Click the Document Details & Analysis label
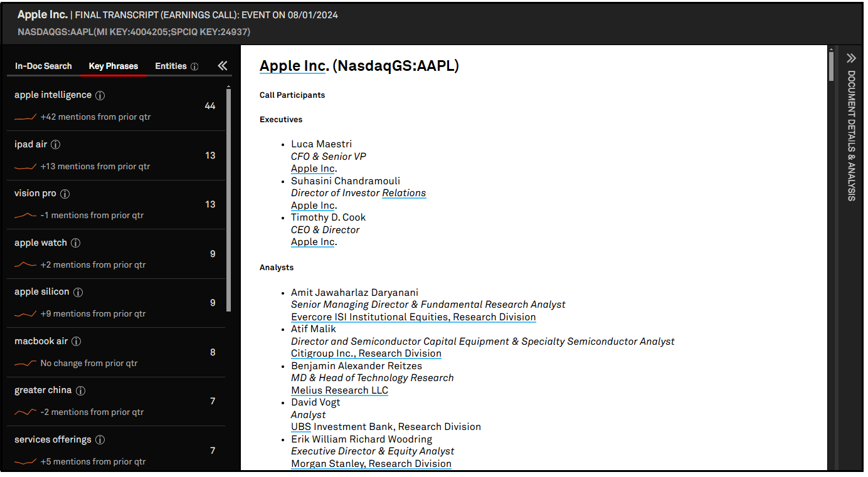The width and height of the screenshot is (868, 477). [x=851, y=135]
